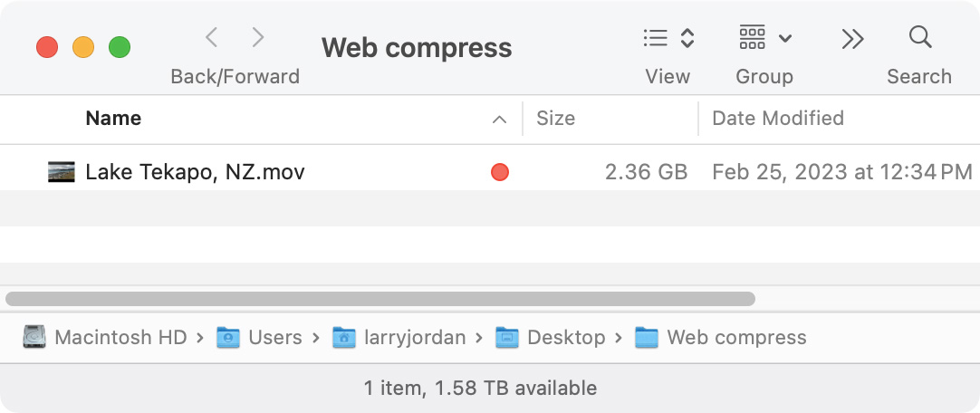Click the horizontal scrollbar thumb
The height and width of the screenshot is (413, 980).
point(380,298)
